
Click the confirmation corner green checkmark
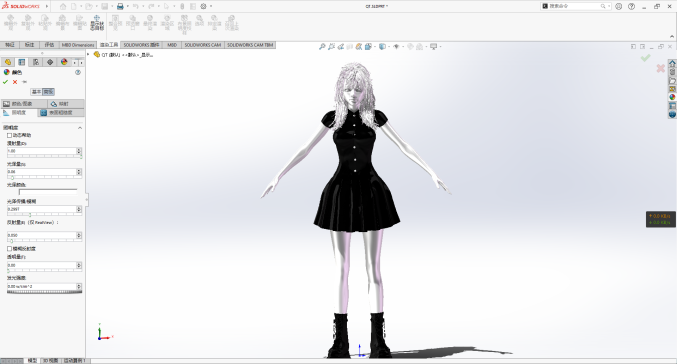(x=645, y=58)
